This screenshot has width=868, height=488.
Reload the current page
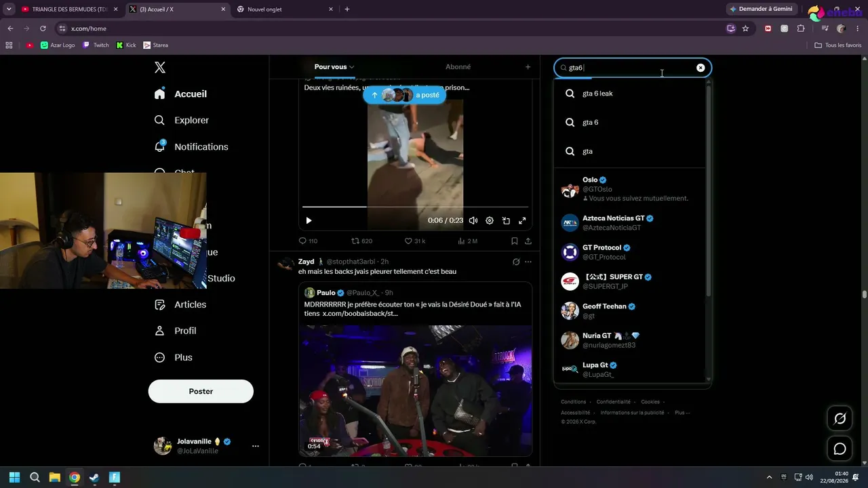click(x=43, y=28)
